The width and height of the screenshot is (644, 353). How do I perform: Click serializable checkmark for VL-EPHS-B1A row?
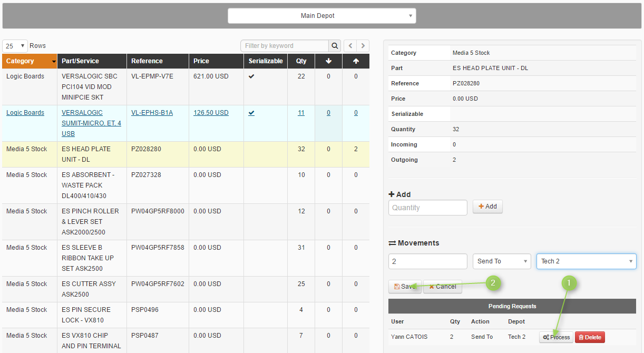click(251, 113)
